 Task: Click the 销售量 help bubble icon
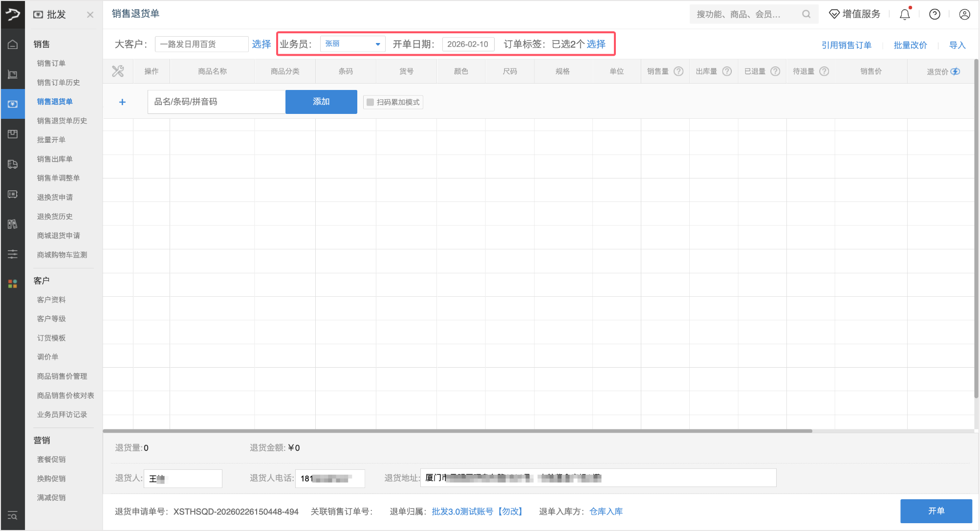(678, 71)
